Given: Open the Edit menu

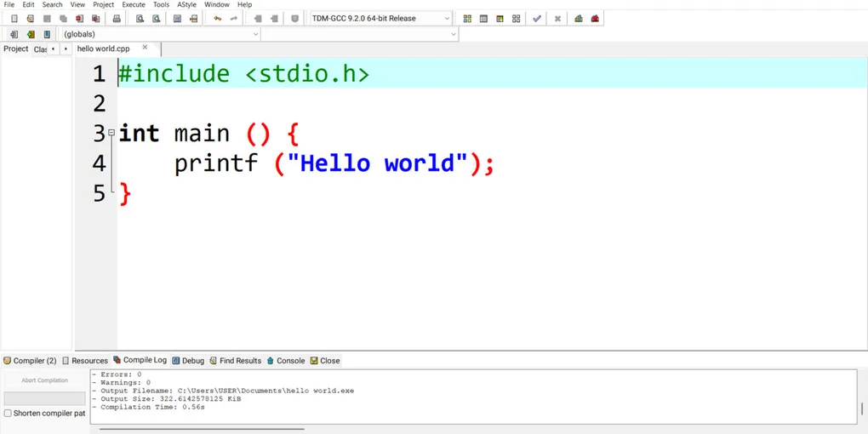Looking at the screenshot, I should point(28,4).
